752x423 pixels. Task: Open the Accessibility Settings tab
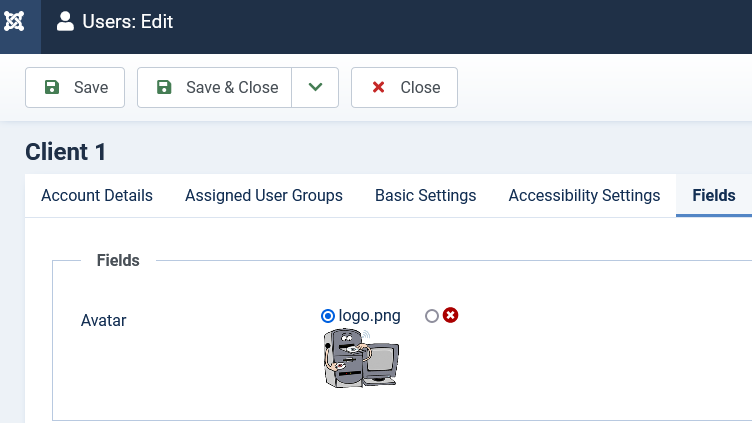pos(584,196)
